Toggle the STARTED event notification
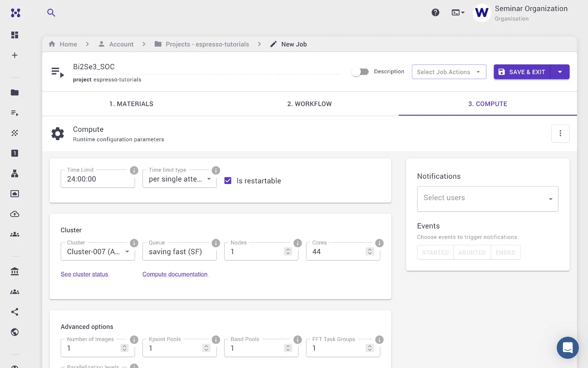 (435, 252)
